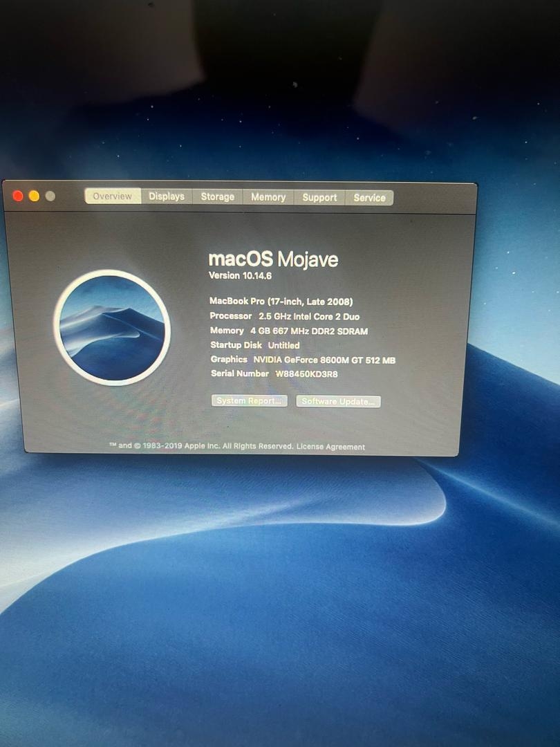Click the MacBook Pro model name text

pos(281,302)
